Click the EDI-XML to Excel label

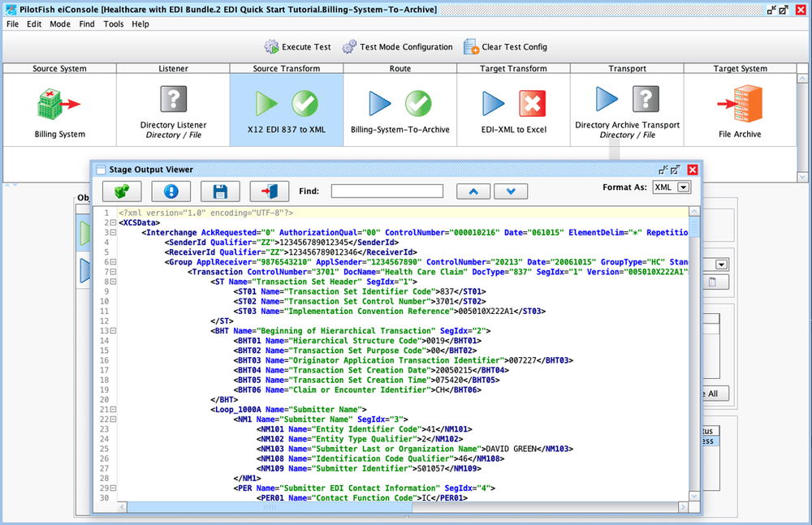tap(514, 130)
